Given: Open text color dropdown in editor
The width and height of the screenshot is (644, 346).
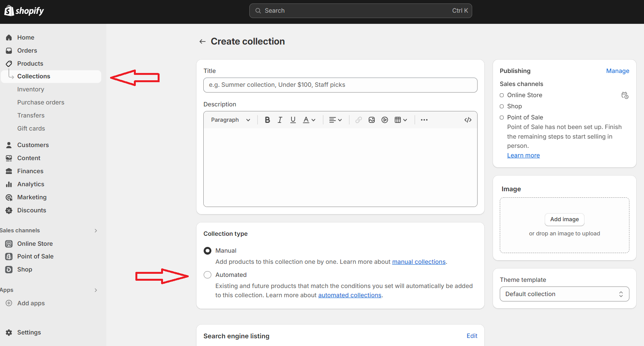Looking at the screenshot, I should pos(309,120).
